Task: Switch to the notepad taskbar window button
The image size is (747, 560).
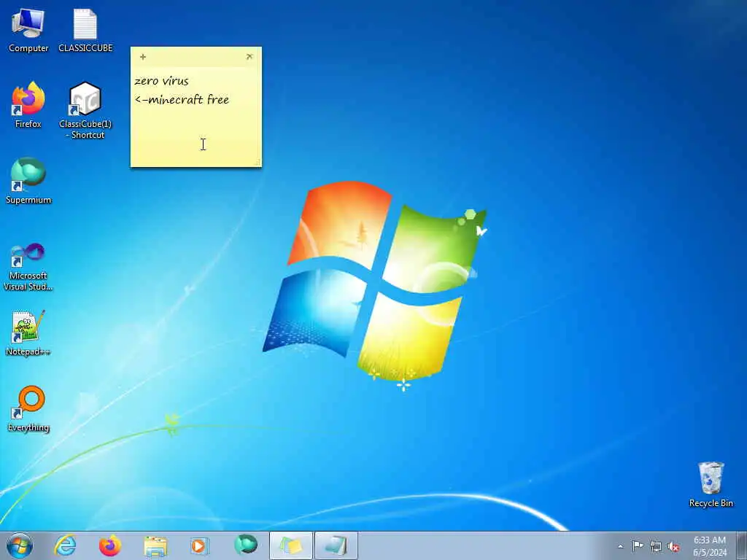Action: (x=336, y=545)
